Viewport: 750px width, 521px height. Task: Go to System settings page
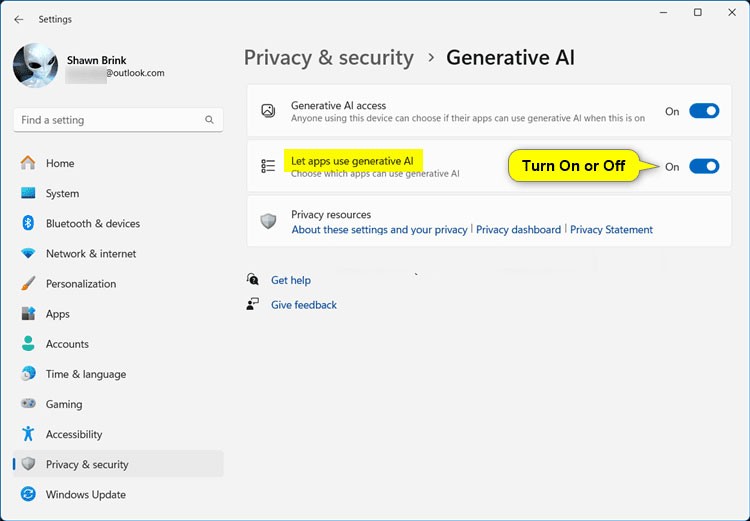click(62, 194)
